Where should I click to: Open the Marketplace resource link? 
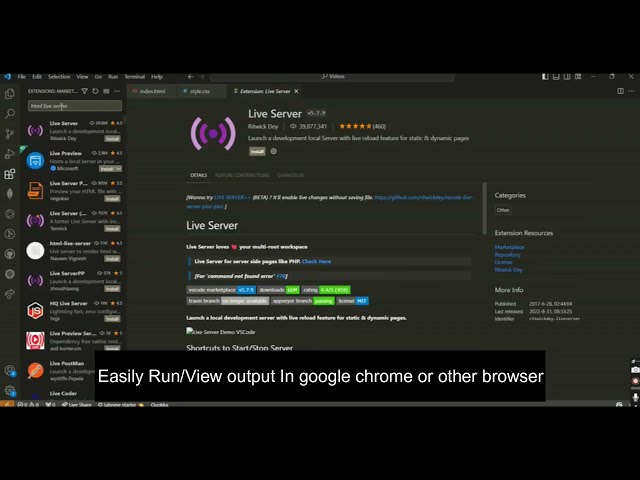[509, 247]
